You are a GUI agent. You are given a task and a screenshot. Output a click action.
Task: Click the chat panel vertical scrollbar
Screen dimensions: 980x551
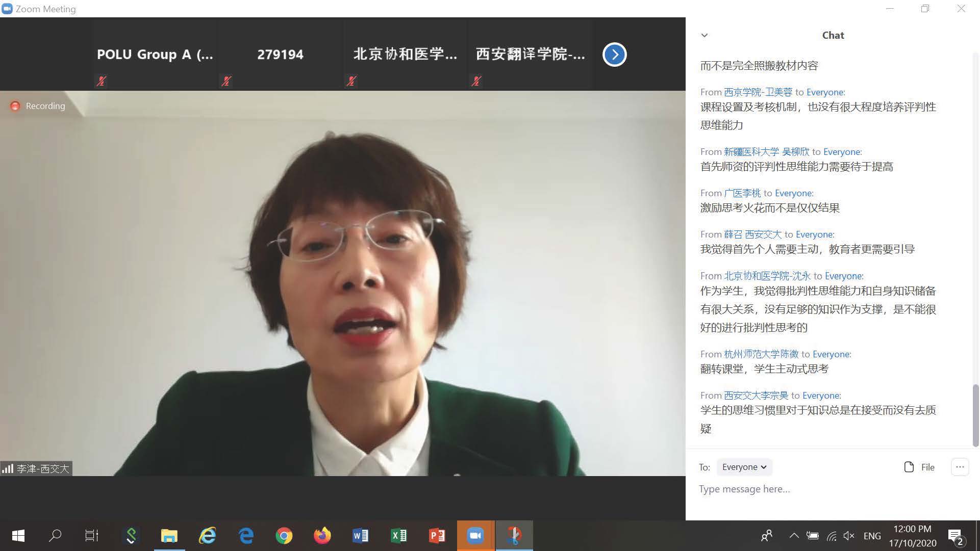click(x=975, y=415)
